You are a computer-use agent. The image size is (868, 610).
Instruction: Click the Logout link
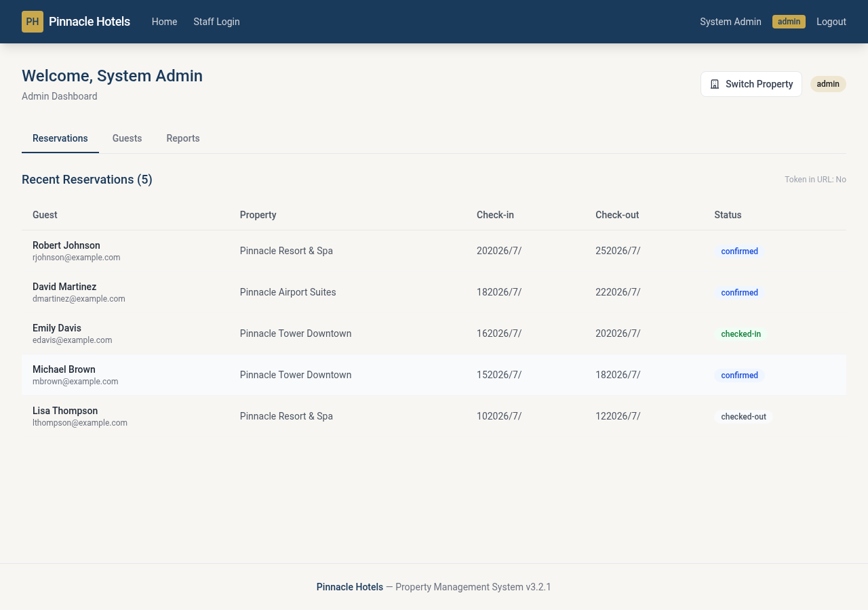pos(831,22)
